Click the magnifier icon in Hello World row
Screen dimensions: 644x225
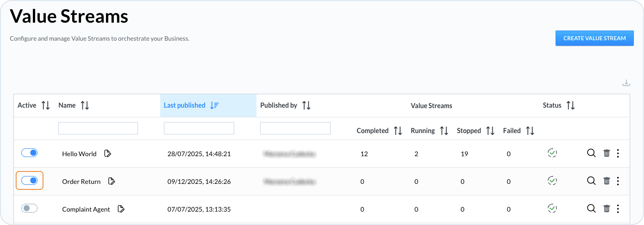[591, 153]
